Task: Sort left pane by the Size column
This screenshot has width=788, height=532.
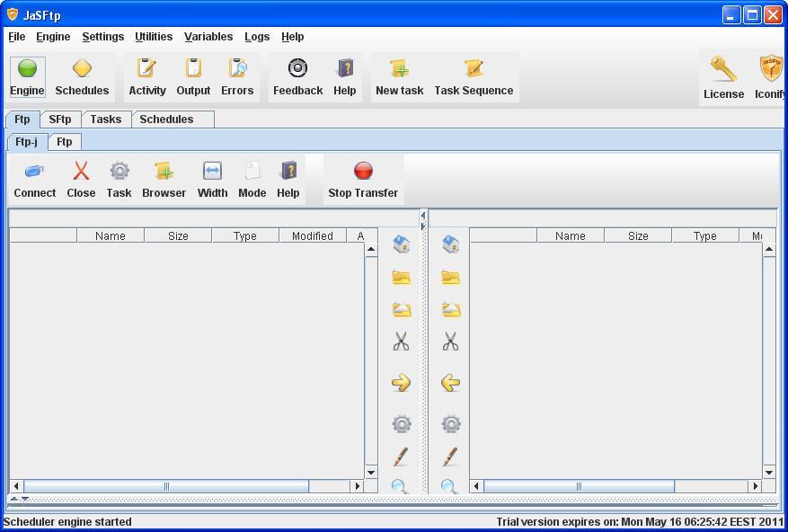Action: [179, 235]
